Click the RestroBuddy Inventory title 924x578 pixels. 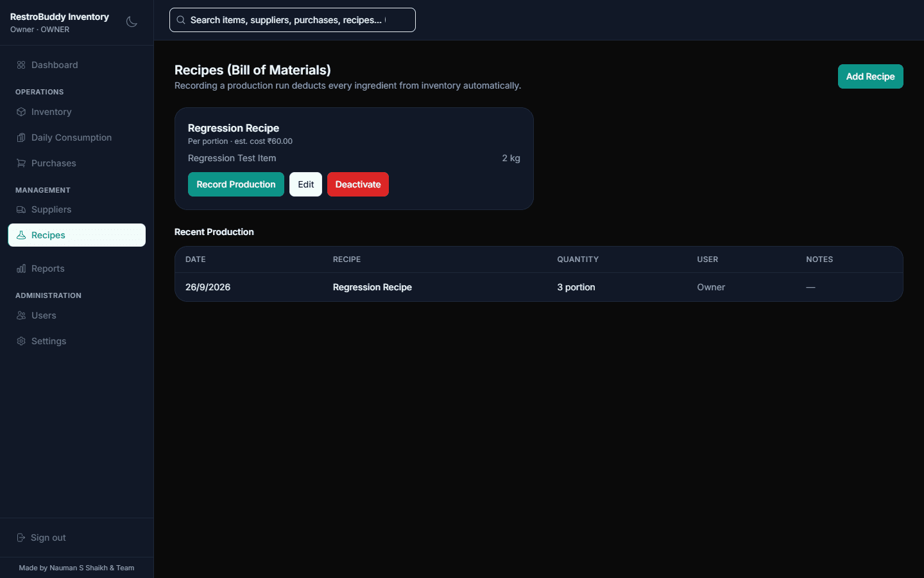[60, 17]
